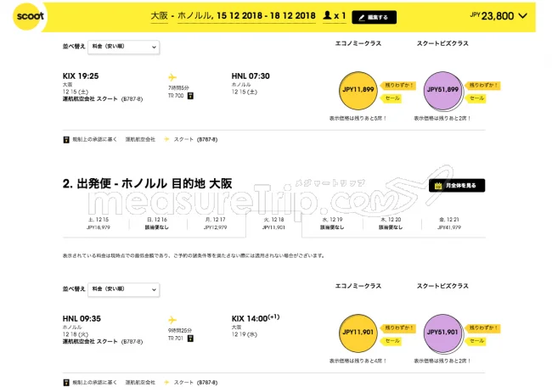Click the plane icon for flight TR 700
The image size is (552, 392).
click(x=173, y=76)
